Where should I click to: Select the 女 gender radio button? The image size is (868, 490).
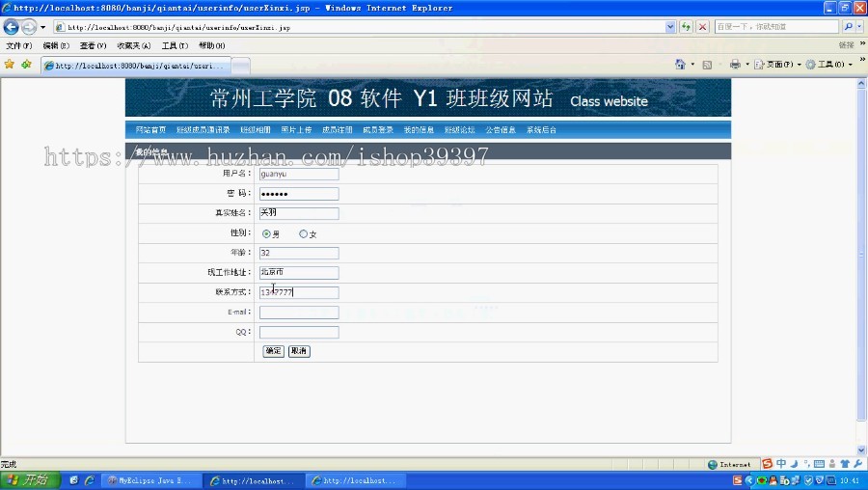coord(303,234)
